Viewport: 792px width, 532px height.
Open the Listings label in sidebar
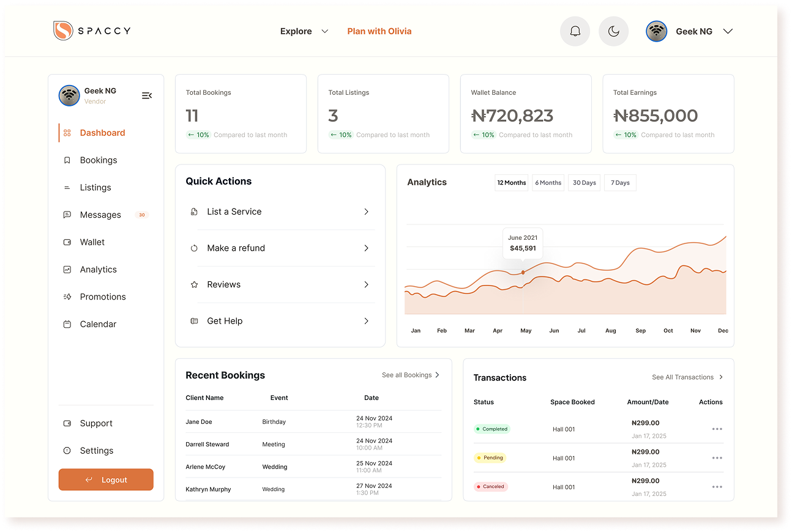click(95, 188)
